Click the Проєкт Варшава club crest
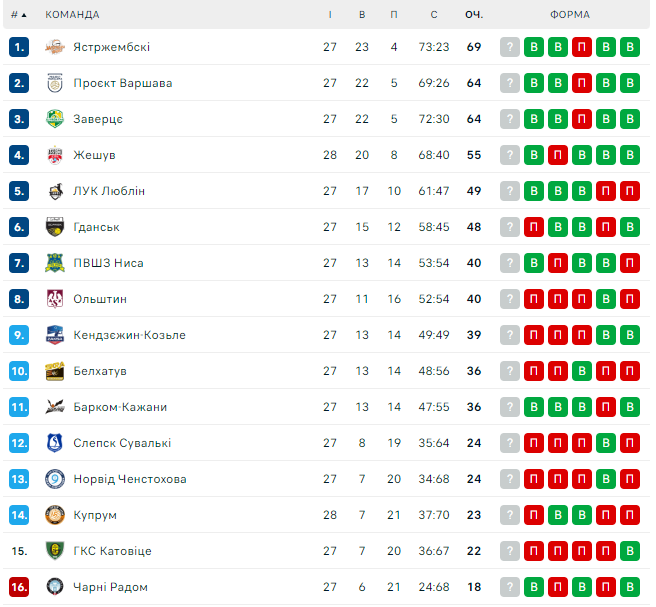The height and width of the screenshot is (607, 656). click(x=55, y=83)
